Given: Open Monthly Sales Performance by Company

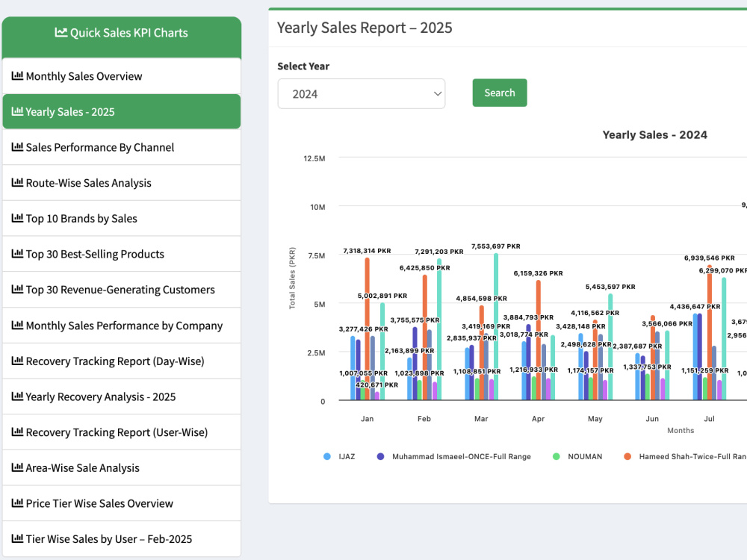Looking at the screenshot, I should point(122,326).
